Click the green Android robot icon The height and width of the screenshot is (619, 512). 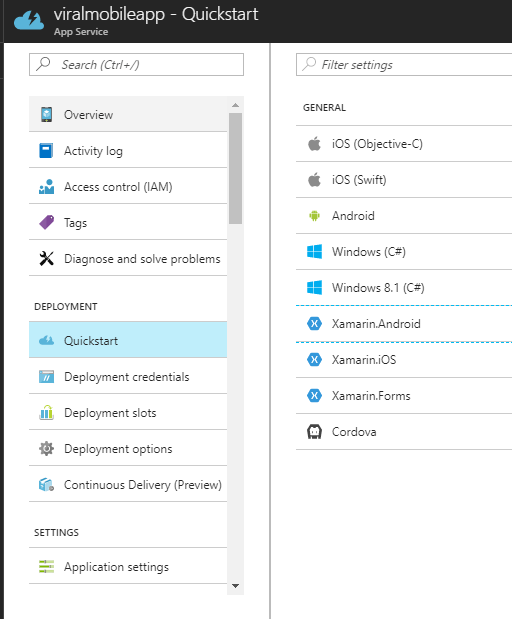pyautogui.click(x=314, y=216)
